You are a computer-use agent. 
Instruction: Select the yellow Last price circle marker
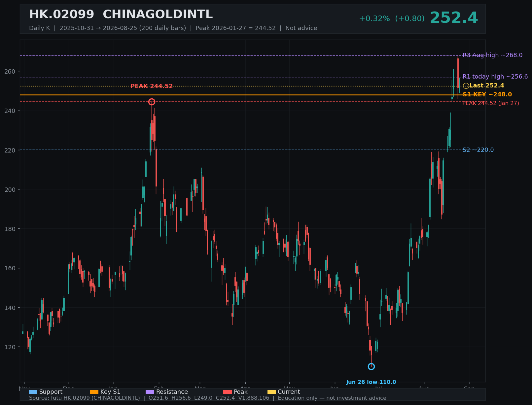[x=466, y=86]
